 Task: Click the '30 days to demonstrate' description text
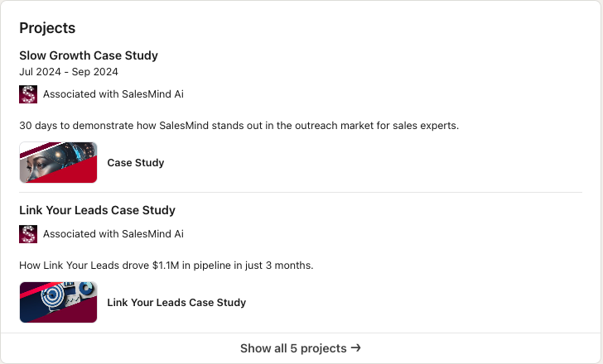239,126
